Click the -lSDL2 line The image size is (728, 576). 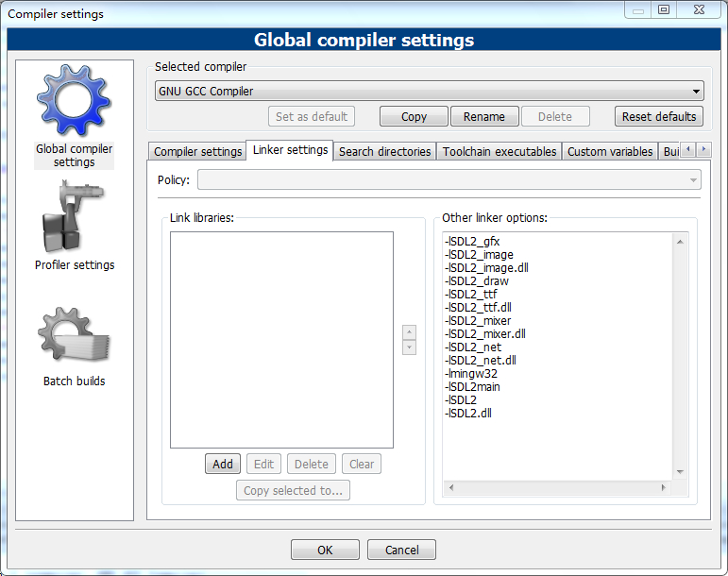[460, 400]
